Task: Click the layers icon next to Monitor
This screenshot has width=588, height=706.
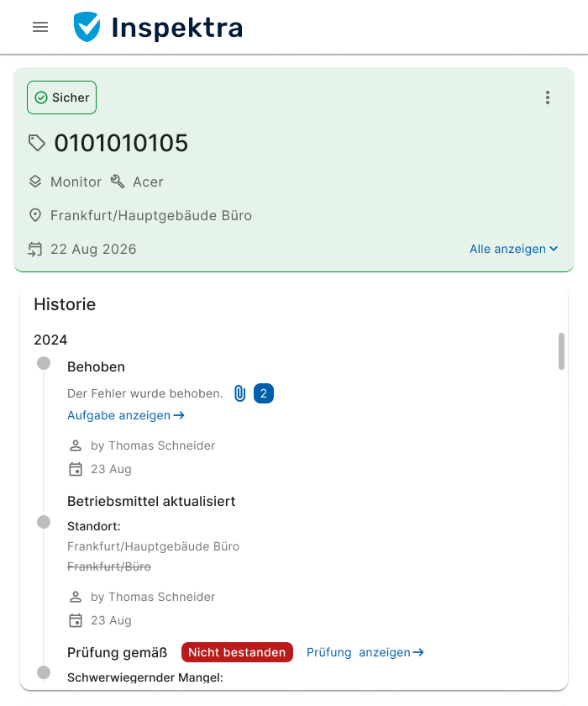Action: [x=35, y=182]
